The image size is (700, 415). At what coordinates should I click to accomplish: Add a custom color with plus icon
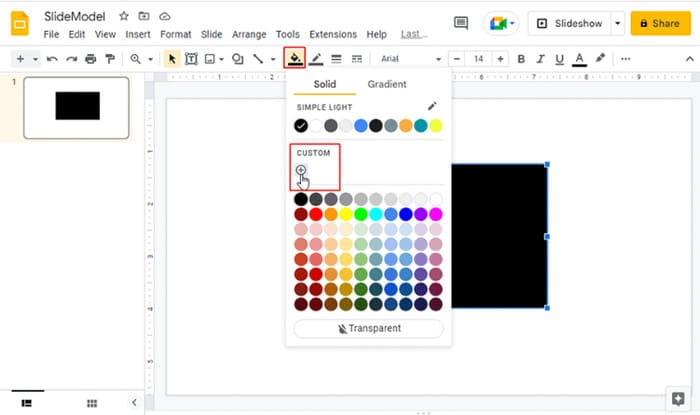click(x=301, y=170)
